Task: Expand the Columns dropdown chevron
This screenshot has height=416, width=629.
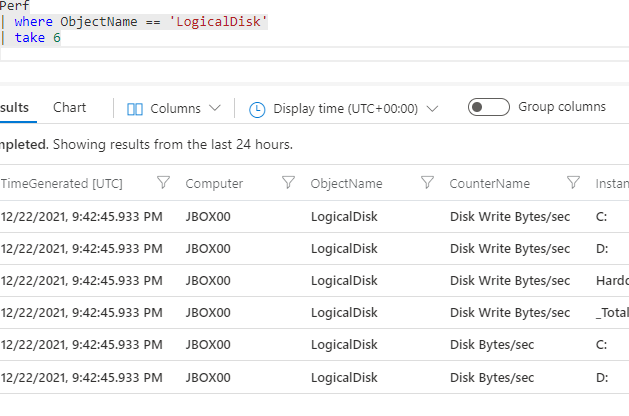Action: pos(215,108)
